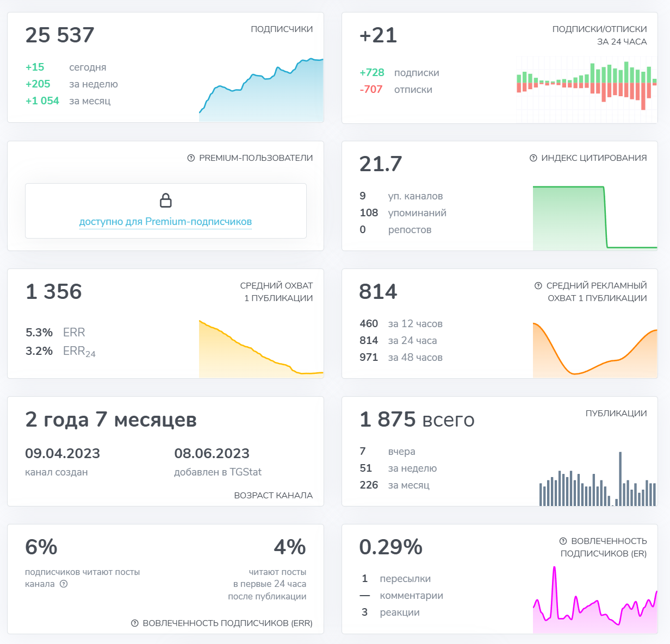Image resolution: width=670 pixels, height=644 pixels.
Task: Click the question icon after 'читают посты канала'
Action: tap(64, 584)
